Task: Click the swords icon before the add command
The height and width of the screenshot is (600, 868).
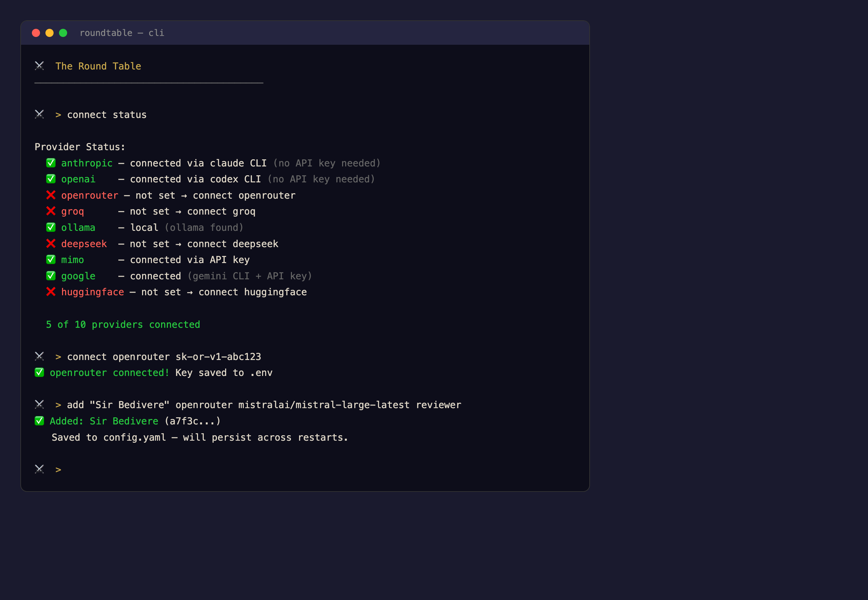Action: [x=39, y=404]
